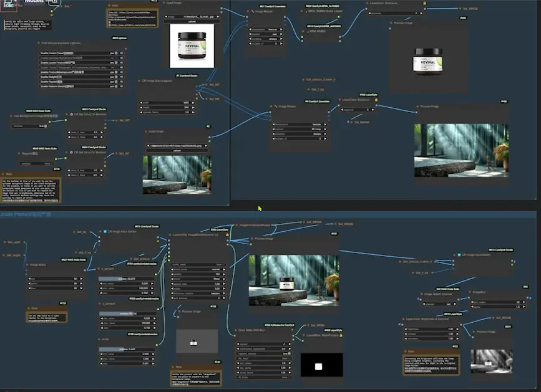Toggle the Enable Repaint group switch
The image size is (541, 392).
pyautogui.click(x=116, y=82)
